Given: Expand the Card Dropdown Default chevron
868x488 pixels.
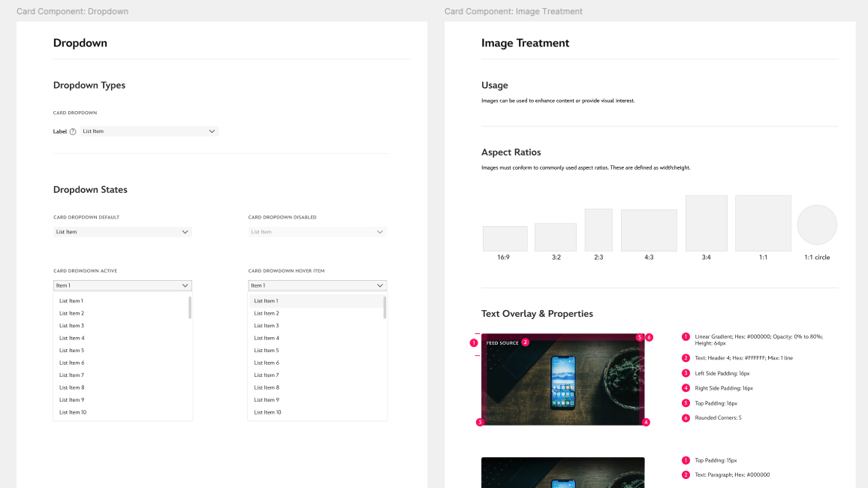Looking at the screenshot, I should tap(185, 232).
